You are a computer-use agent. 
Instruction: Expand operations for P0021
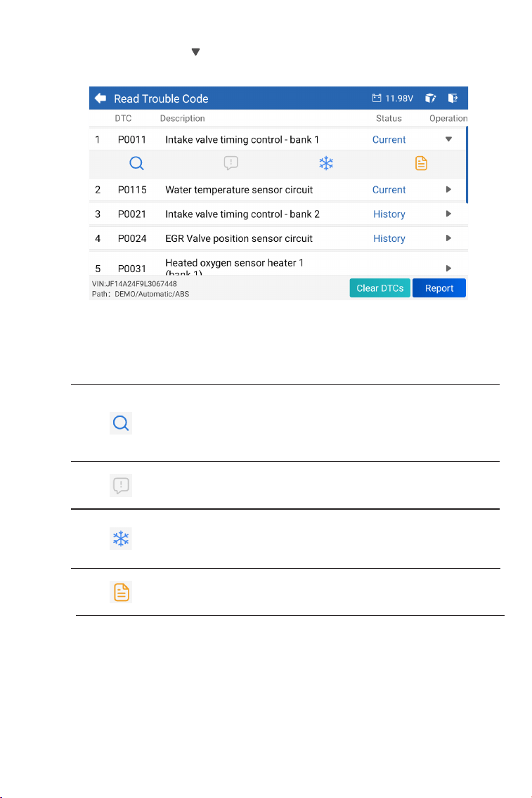(x=448, y=214)
